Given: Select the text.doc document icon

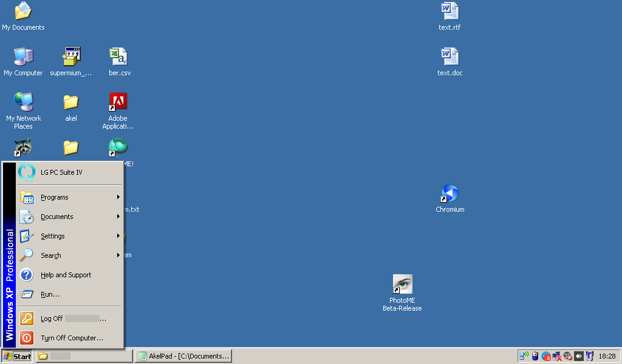Looking at the screenshot, I should 450,56.
